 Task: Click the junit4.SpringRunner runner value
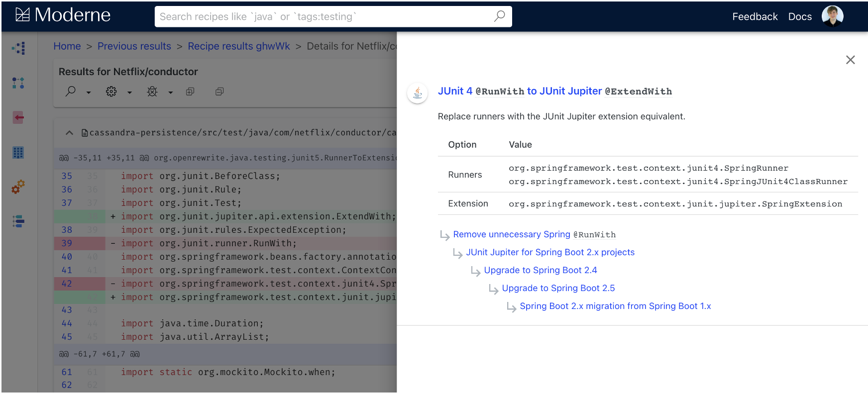point(649,168)
